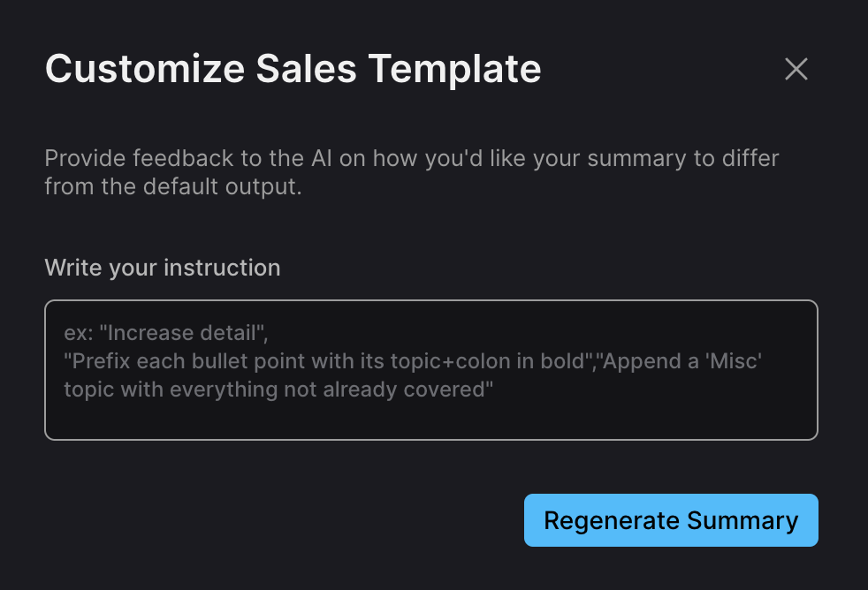Click the X icon in the dialog corner

click(796, 69)
